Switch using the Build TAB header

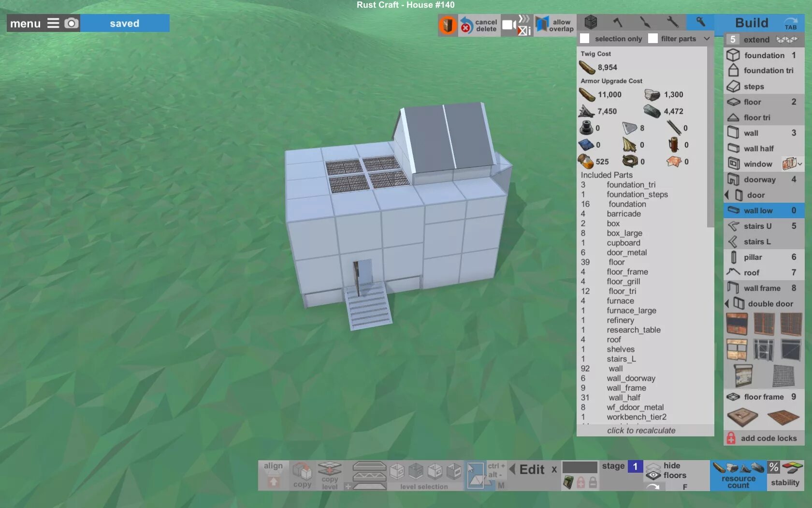click(x=759, y=23)
